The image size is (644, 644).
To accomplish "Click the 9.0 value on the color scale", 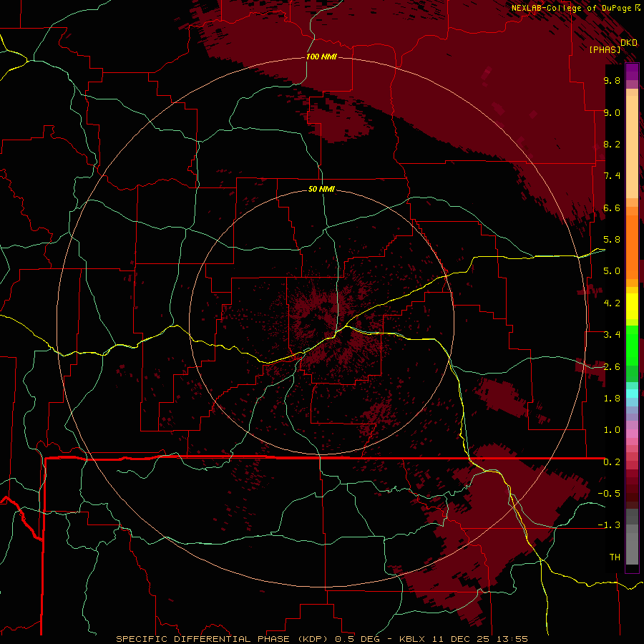I will click(x=612, y=112).
